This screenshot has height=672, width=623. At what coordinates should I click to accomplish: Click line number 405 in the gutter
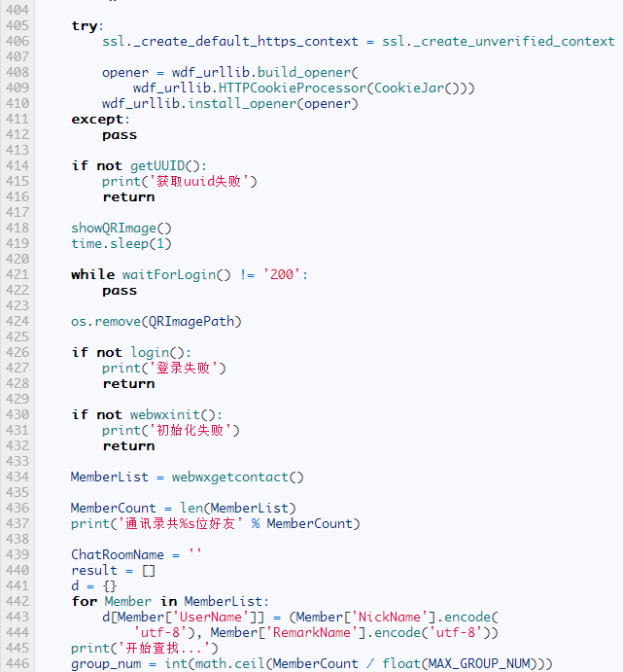coord(17,25)
